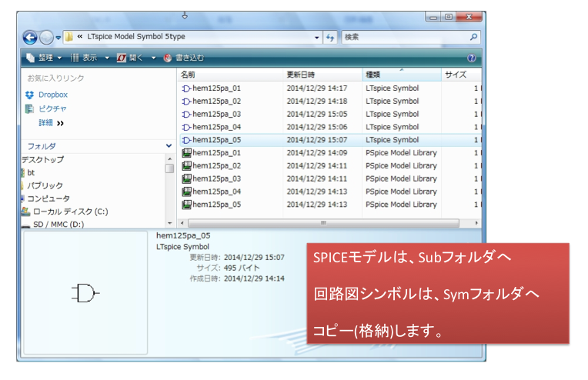Image resolution: width=588 pixels, height=380 pixels.
Task: Select ローカル ディスク (C:) in tree
Action: point(71,212)
